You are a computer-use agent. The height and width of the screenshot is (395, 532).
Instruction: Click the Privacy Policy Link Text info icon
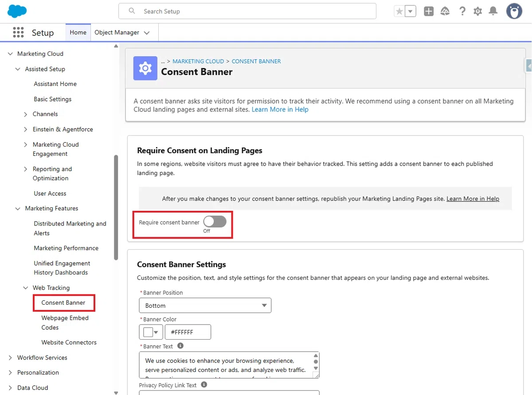coord(204,385)
